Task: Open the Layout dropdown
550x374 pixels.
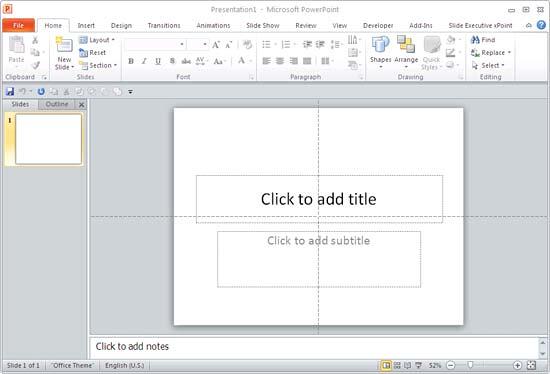Action: (97, 40)
